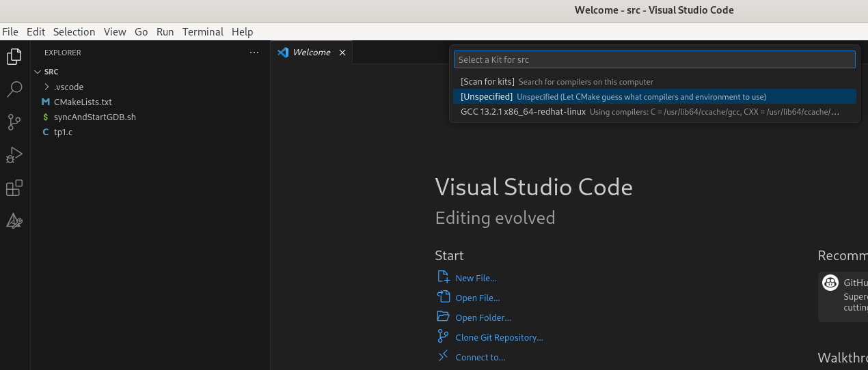Open the Explorer view in activity bar
The height and width of the screenshot is (370, 868).
pos(14,57)
